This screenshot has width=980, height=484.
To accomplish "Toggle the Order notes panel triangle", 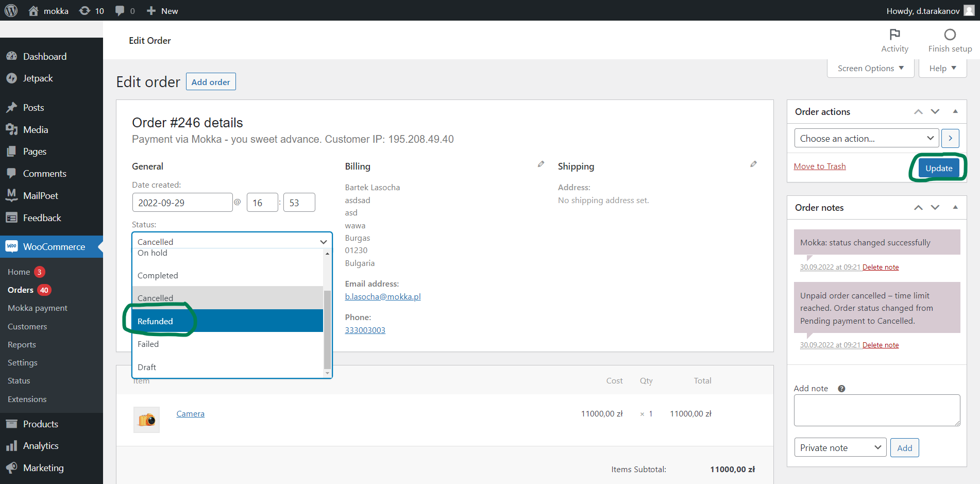I will [955, 207].
